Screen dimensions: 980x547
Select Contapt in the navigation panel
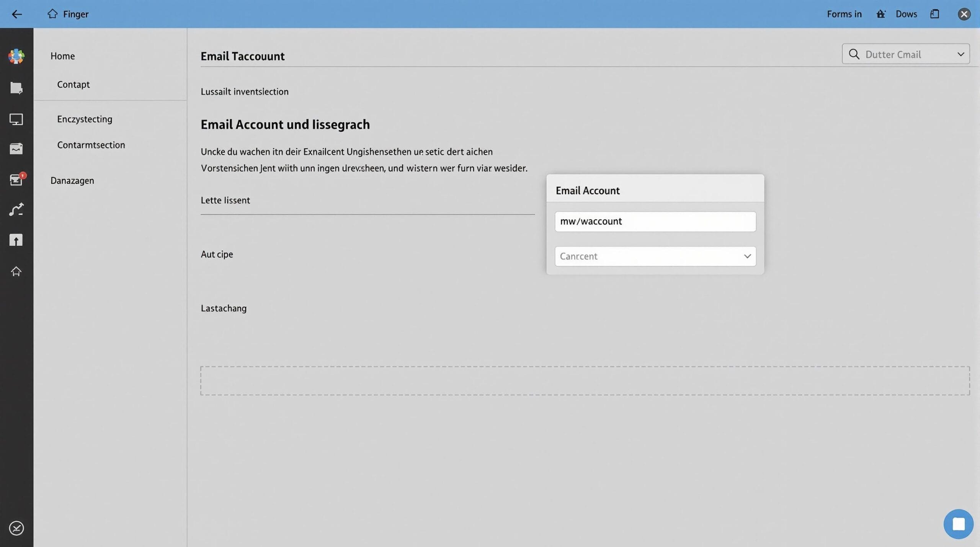pos(73,84)
